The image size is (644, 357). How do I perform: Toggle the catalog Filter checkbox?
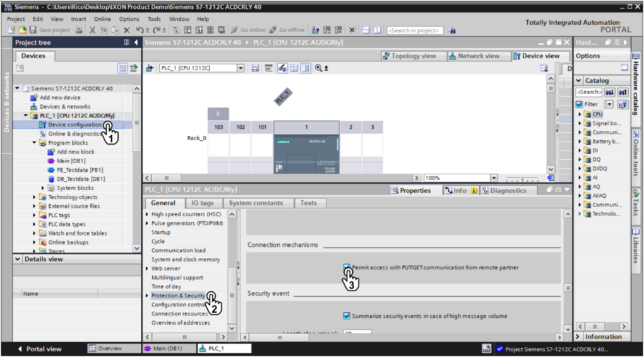579,104
